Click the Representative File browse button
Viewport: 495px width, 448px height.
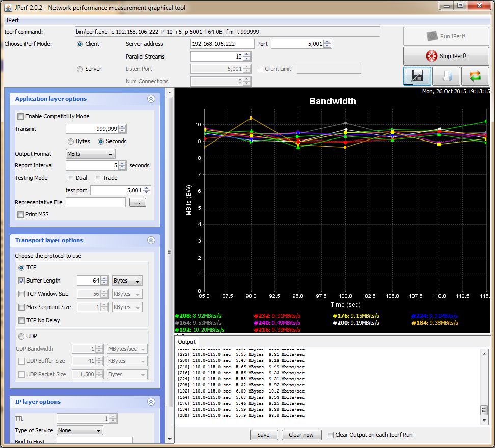137,203
